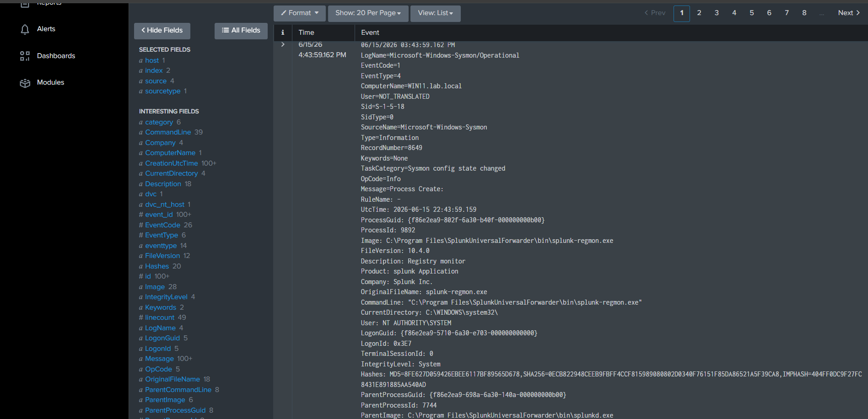Click Next page link
The width and height of the screenshot is (868, 419).
point(849,13)
